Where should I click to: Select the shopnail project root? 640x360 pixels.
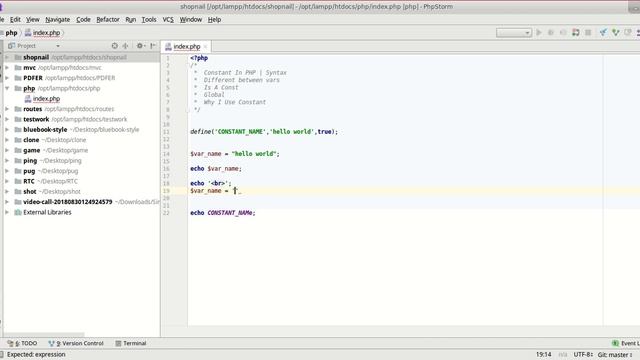[82, 58]
